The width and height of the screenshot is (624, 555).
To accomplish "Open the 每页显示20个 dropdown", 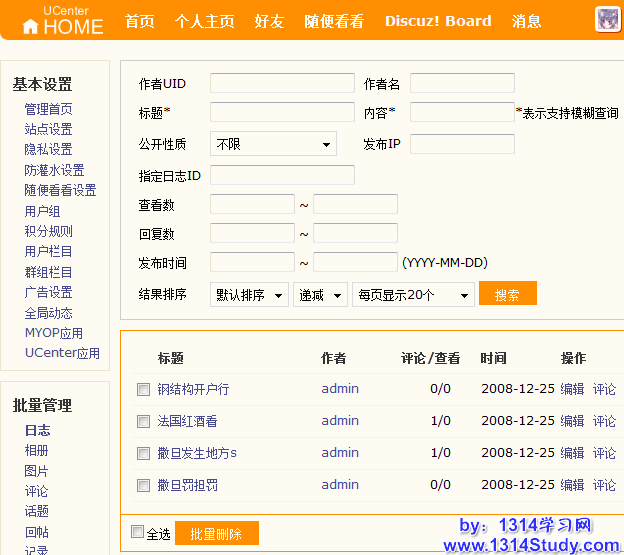I will click(413, 295).
